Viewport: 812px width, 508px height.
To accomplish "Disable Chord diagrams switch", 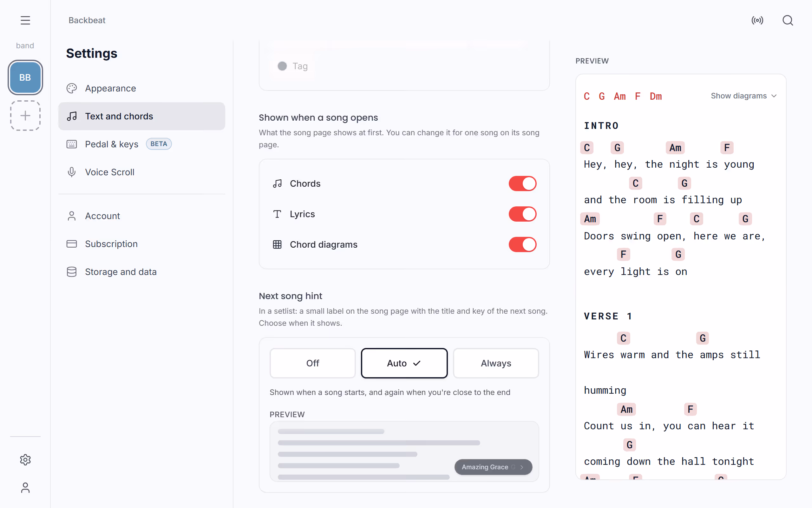I will click(x=522, y=244).
